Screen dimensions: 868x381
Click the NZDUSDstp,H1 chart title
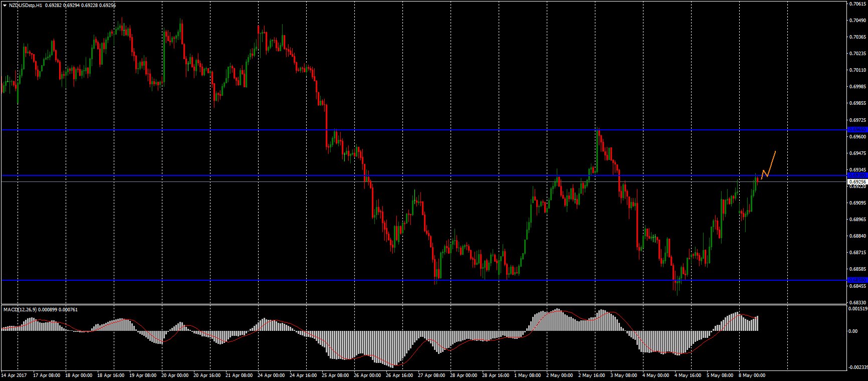[26, 6]
